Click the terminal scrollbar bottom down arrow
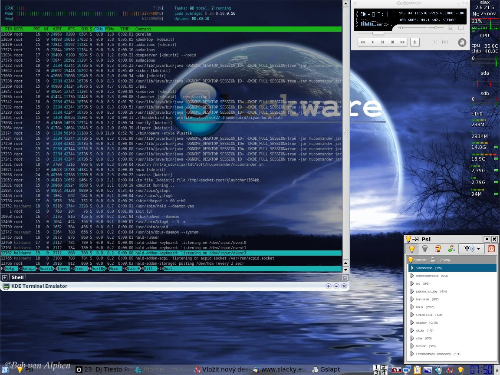 pos(346,269)
